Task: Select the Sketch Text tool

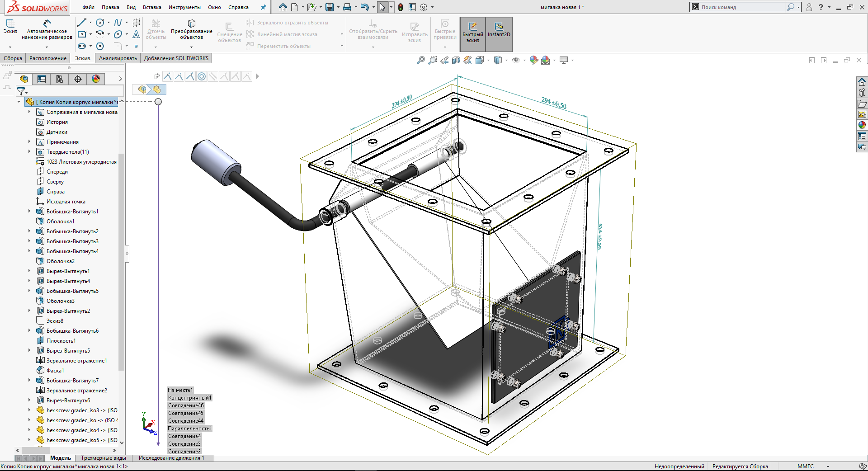Action: (136, 34)
